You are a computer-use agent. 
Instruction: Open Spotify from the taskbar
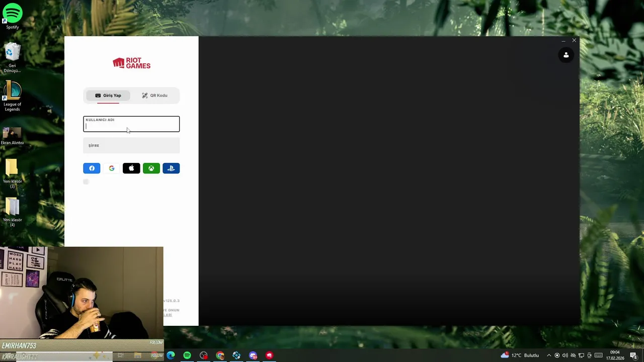click(187, 355)
